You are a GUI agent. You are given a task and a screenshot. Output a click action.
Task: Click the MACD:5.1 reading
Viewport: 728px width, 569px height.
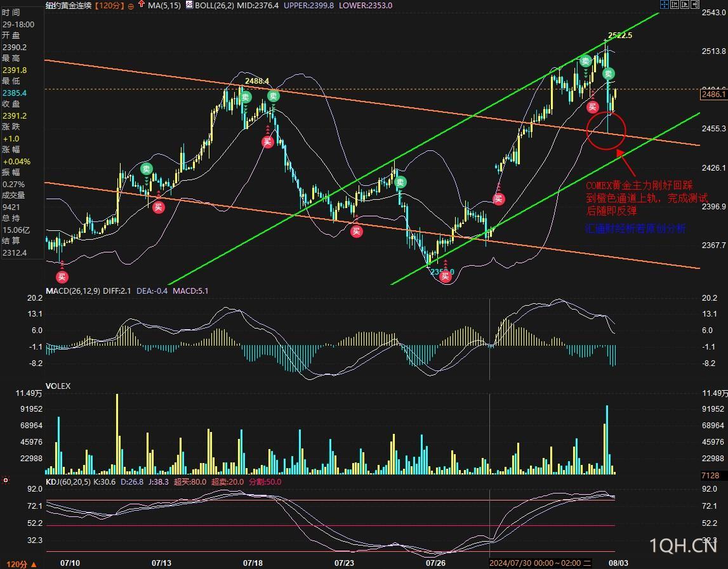point(191,291)
